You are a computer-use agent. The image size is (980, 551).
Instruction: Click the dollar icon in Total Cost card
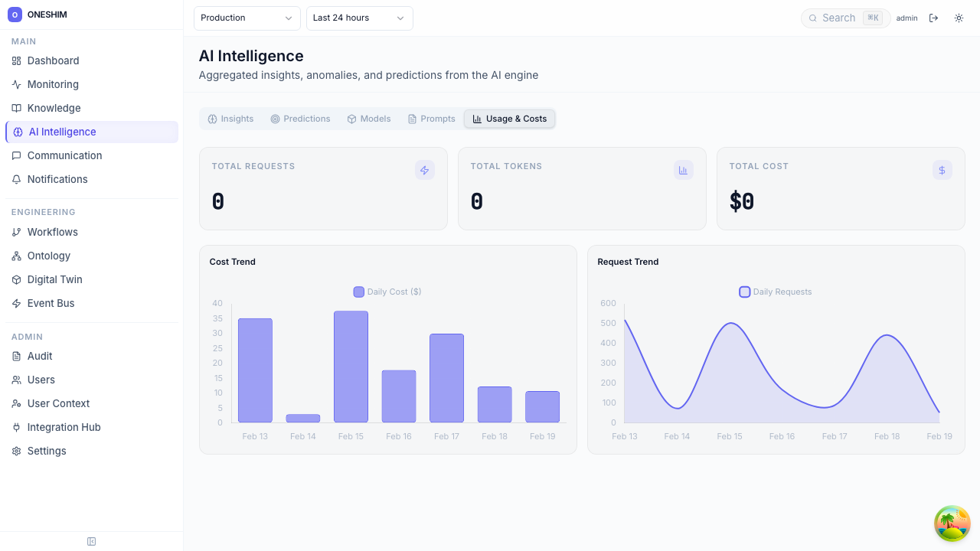pos(942,170)
